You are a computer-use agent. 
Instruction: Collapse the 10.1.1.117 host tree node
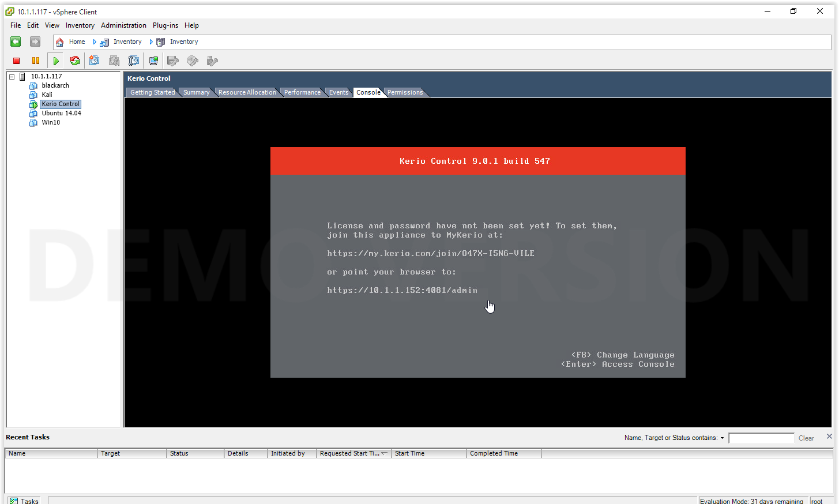point(12,76)
